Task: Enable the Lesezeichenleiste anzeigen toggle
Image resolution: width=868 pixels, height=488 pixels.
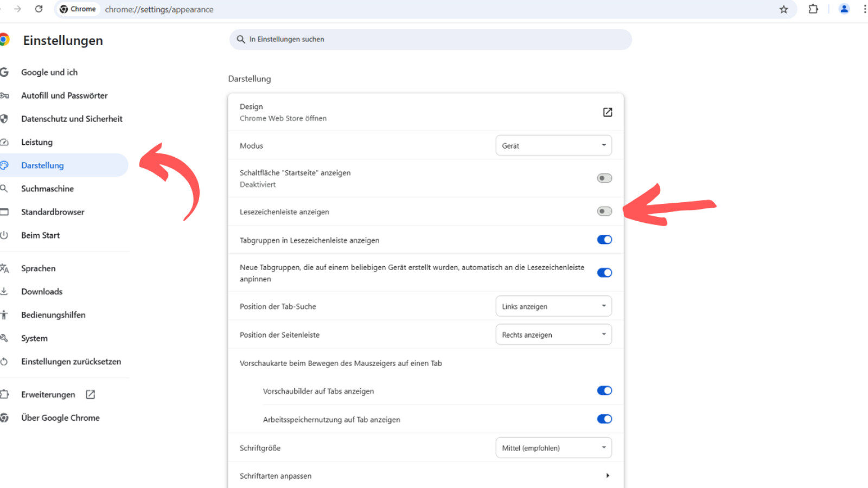Action: [x=604, y=211]
